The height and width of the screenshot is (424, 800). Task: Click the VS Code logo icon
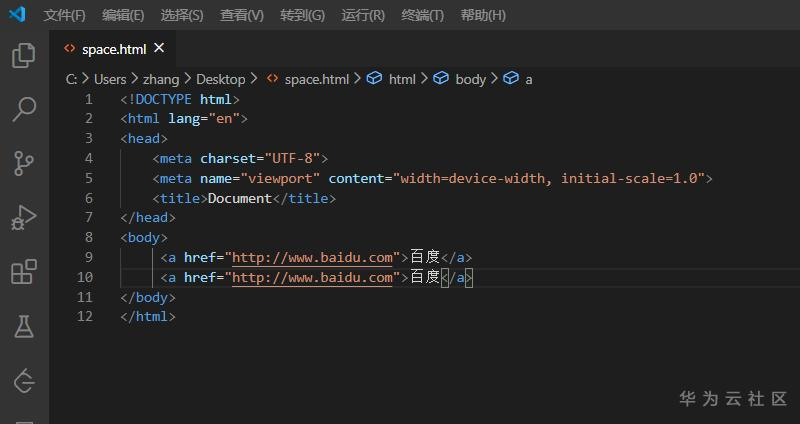point(17,15)
